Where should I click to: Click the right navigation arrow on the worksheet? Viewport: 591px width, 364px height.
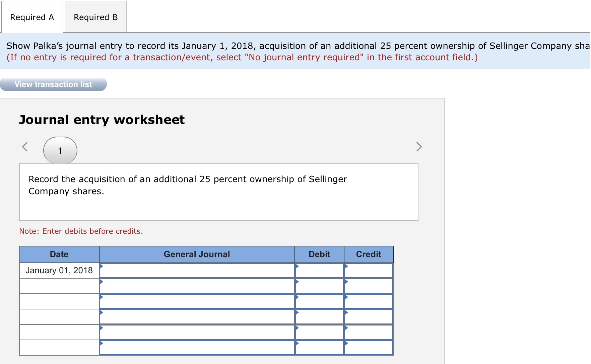pyautogui.click(x=418, y=147)
